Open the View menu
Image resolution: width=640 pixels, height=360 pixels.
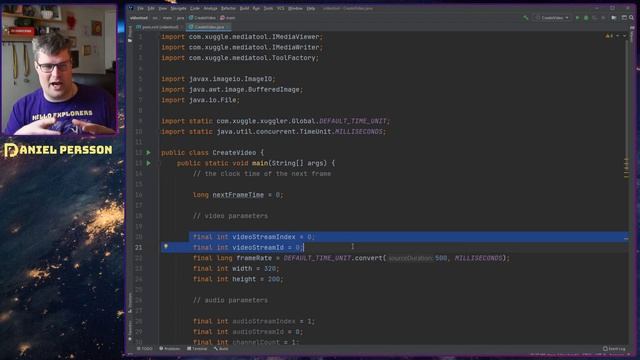pos(162,8)
